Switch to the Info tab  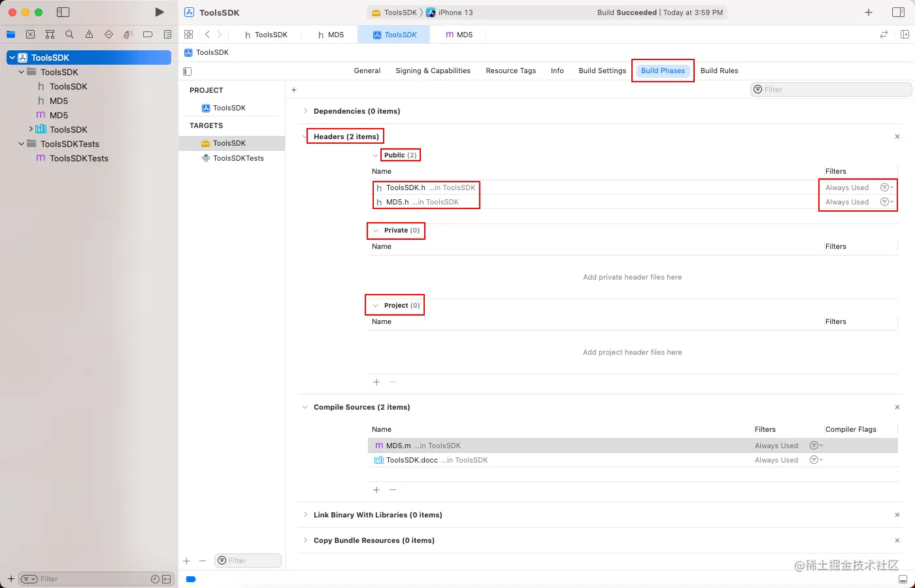(x=557, y=71)
